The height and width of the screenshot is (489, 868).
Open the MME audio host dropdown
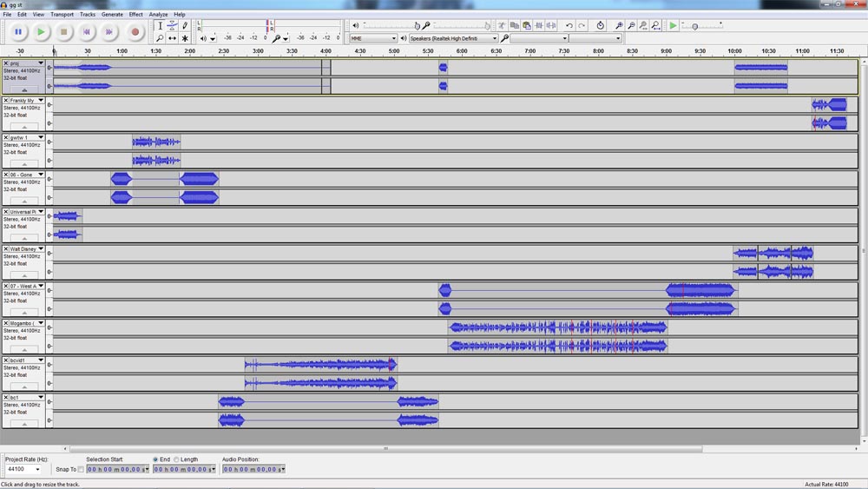point(393,38)
